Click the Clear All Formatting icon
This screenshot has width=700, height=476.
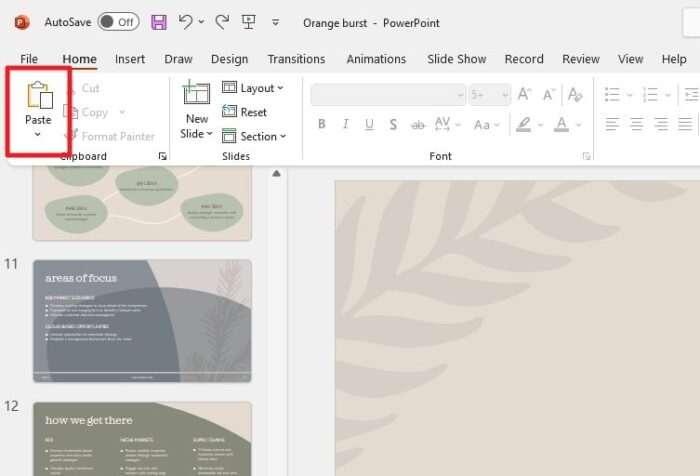pos(575,95)
